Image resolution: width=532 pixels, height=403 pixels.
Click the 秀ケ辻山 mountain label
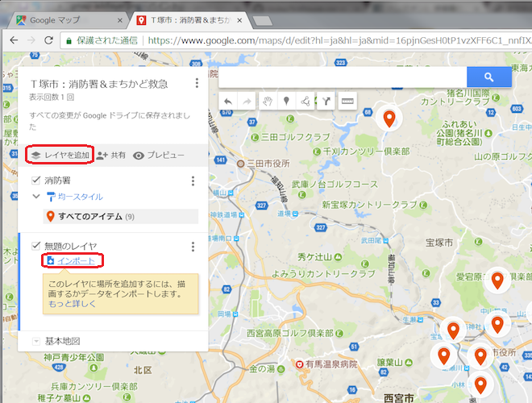(314, 257)
